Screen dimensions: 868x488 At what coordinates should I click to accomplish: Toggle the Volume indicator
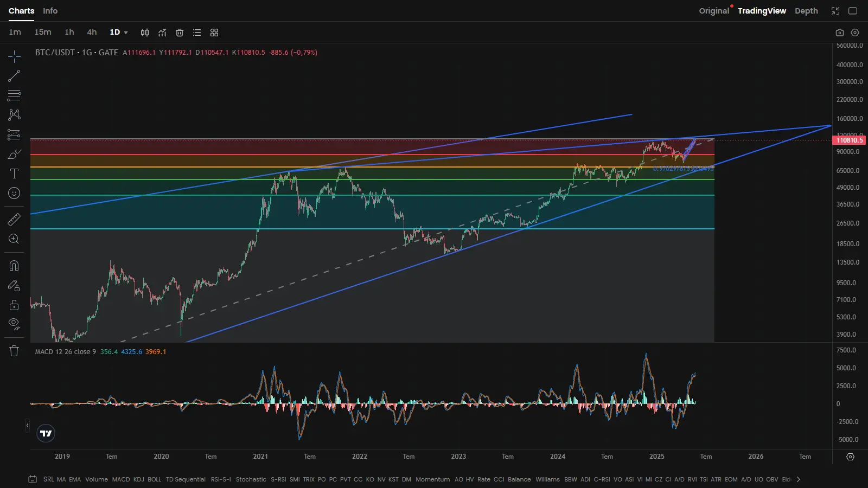pyautogui.click(x=97, y=479)
